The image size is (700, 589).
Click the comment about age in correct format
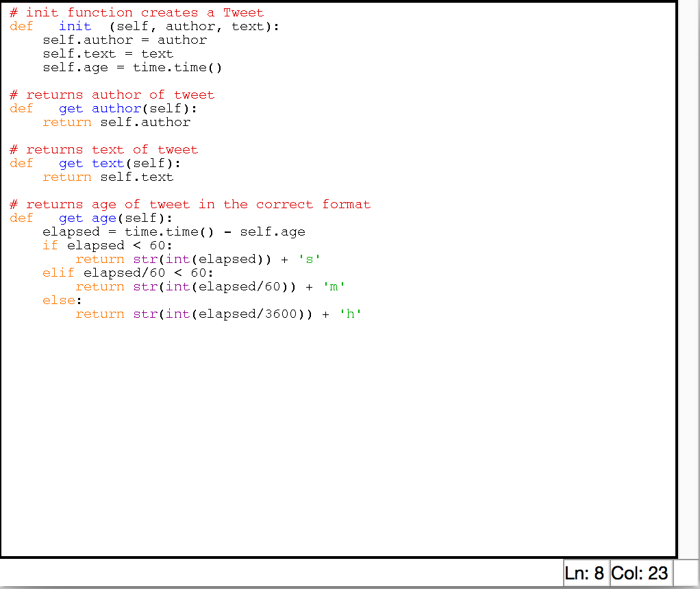point(190,205)
